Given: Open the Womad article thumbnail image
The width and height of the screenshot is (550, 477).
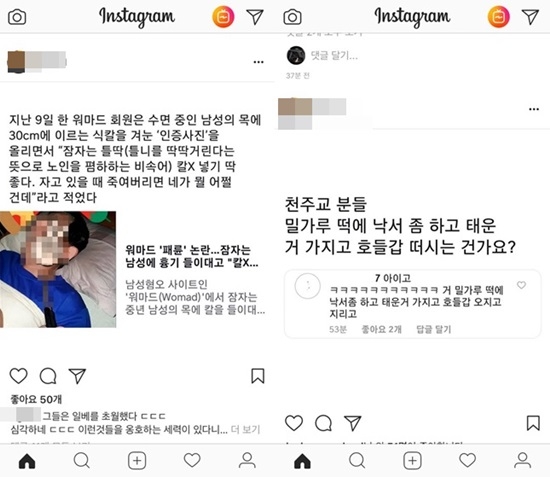Looking at the screenshot, I should point(58,269).
